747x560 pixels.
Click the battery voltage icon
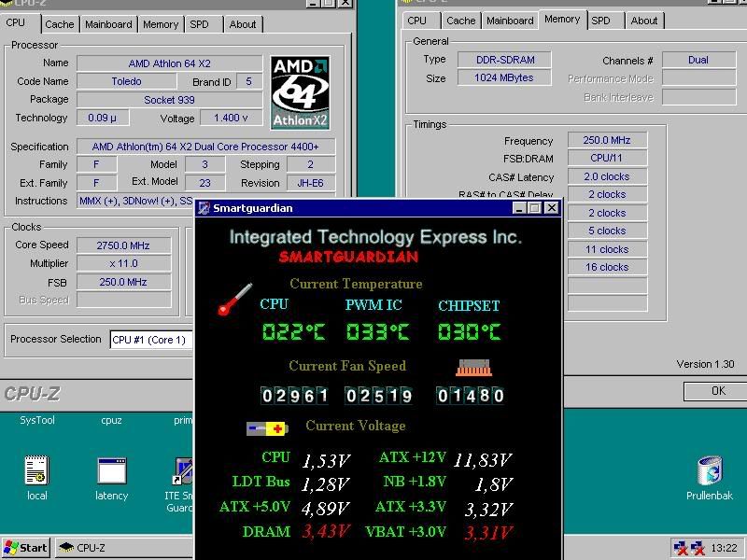(267, 428)
